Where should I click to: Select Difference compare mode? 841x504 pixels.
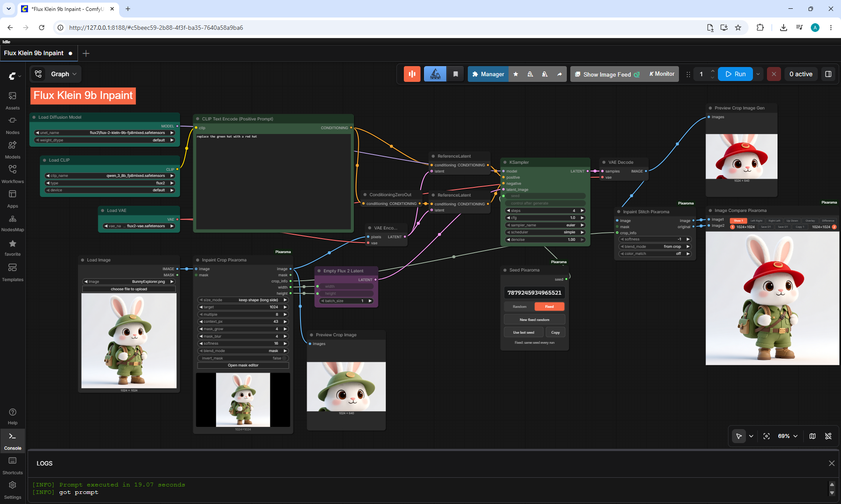pyautogui.click(x=828, y=221)
